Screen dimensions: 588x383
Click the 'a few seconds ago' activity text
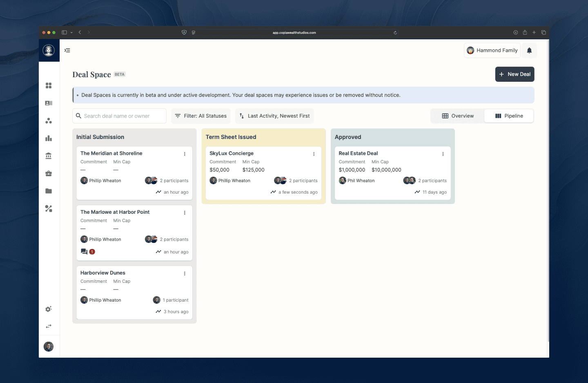coord(298,192)
